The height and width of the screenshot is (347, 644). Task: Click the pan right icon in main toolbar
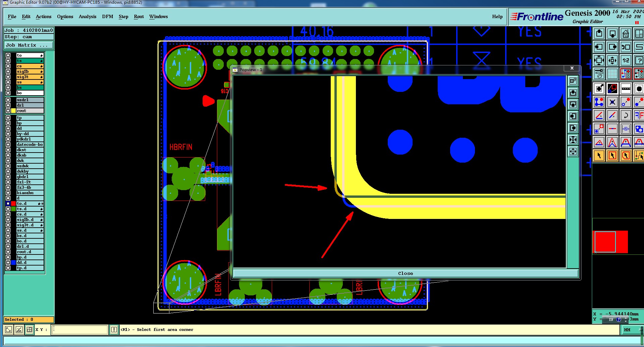[x=612, y=47]
